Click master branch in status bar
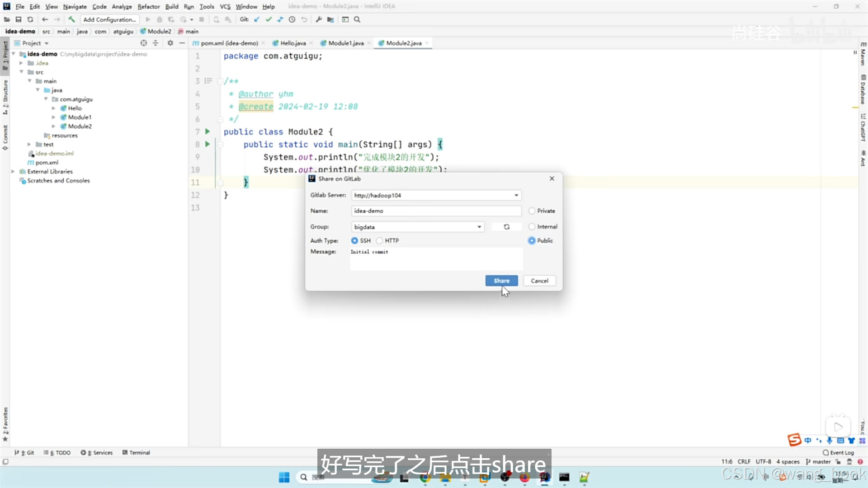The height and width of the screenshot is (488, 868). pos(818,462)
